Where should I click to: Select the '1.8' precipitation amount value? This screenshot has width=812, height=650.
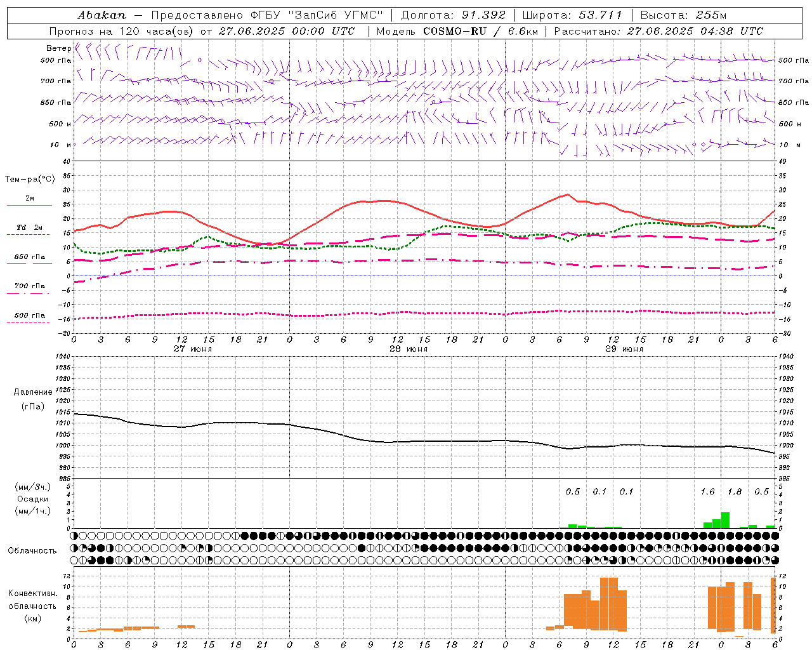[x=735, y=492]
